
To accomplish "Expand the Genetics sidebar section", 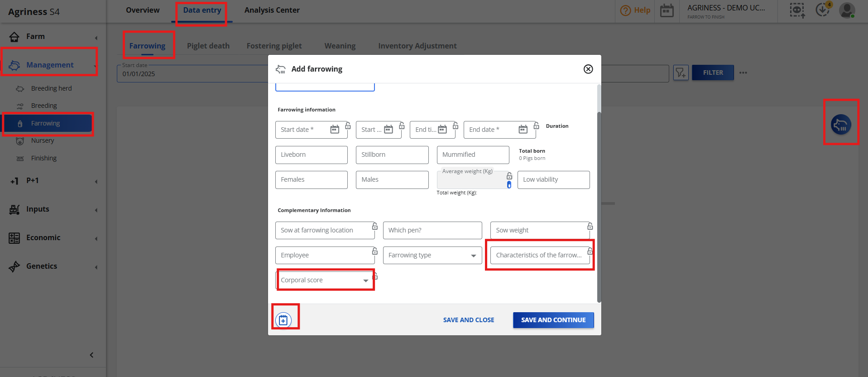I will pos(53,266).
